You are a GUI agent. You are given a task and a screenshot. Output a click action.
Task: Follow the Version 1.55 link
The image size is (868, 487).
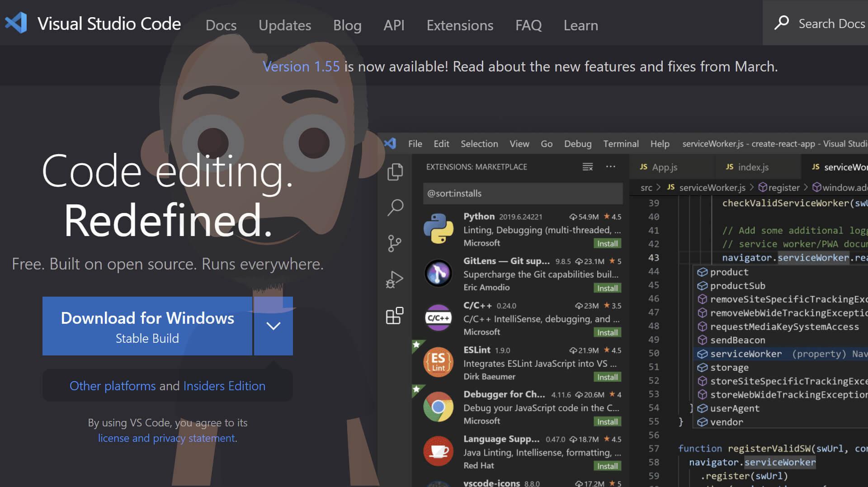[x=301, y=66]
